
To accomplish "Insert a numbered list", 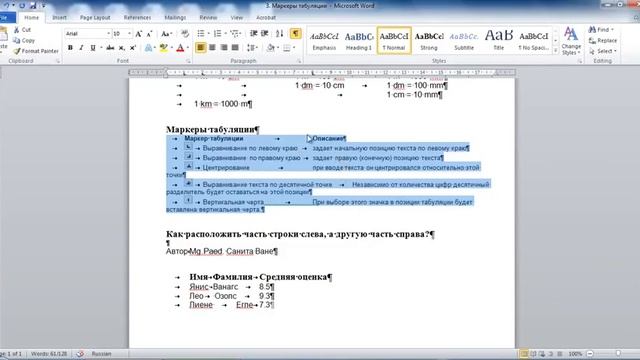I will tap(217, 33).
